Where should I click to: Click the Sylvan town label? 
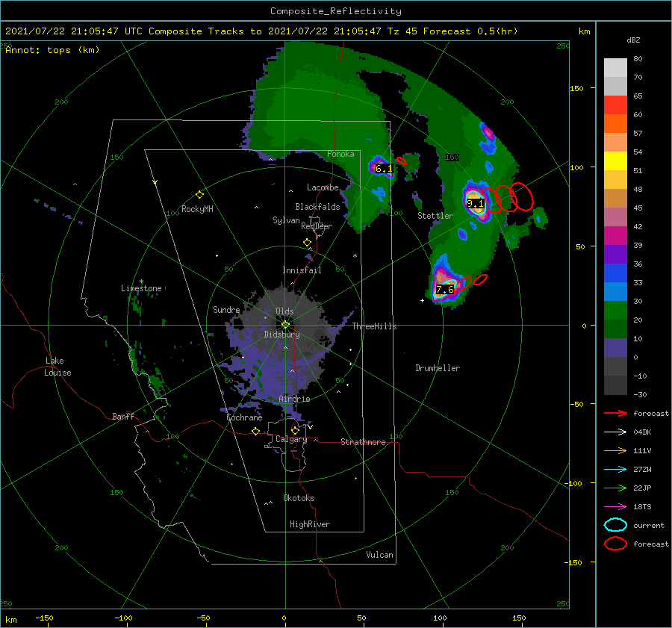pyautogui.click(x=286, y=220)
